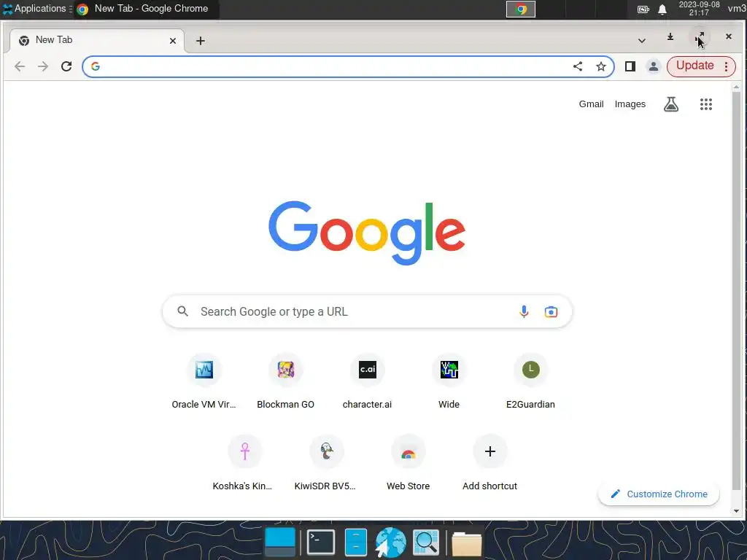Click the Google logo
The height and width of the screenshot is (560, 747).
click(x=367, y=233)
